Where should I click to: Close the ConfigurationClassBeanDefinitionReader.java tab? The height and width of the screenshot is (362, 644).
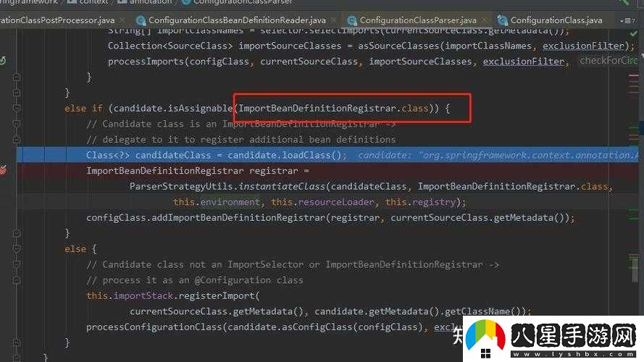[x=333, y=20]
